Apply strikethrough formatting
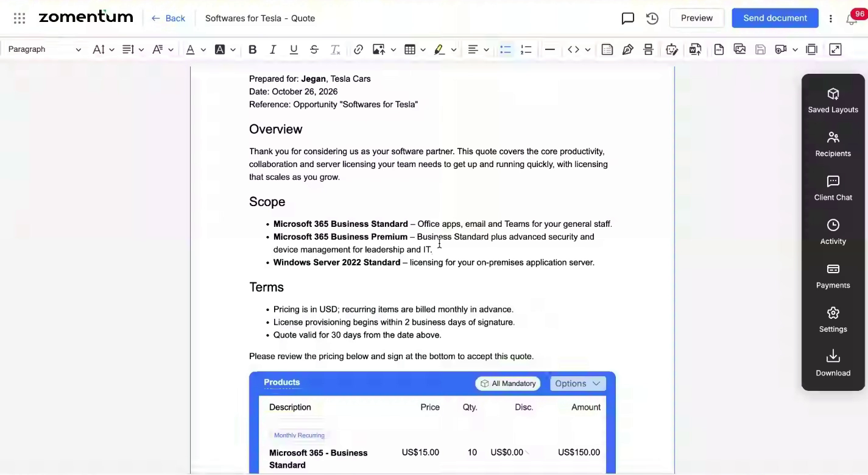This screenshot has height=475, width=868. coord(314,49)
